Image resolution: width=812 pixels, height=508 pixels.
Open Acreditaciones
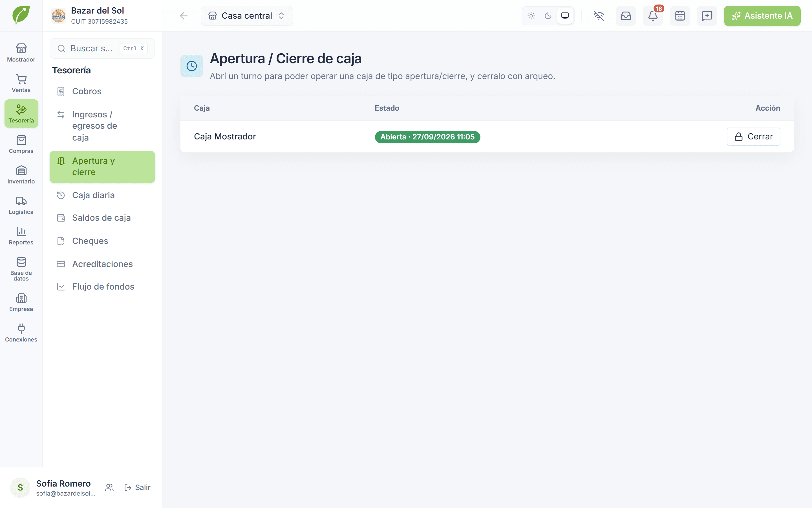[x=102, y=264]
